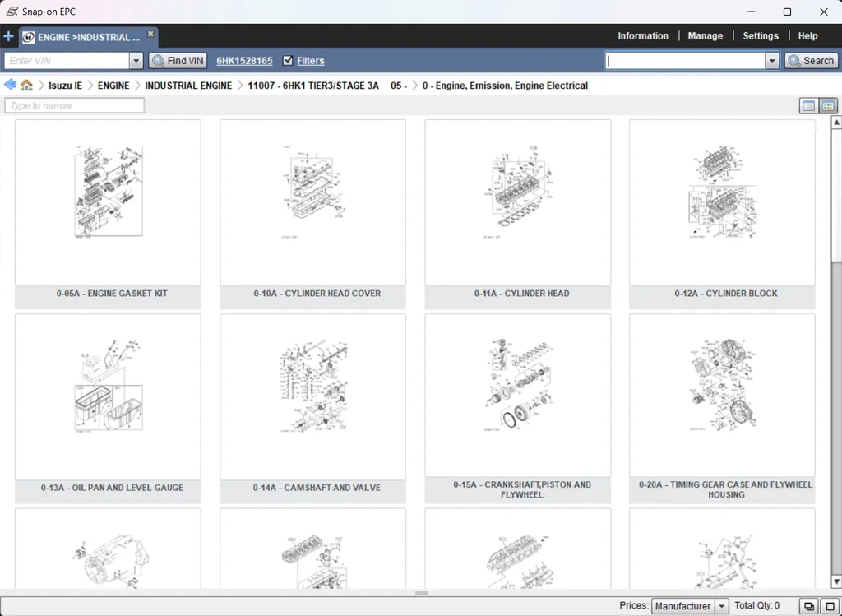The image size is (842, 616).
Task: Select Isuzu IE breadcrumb
Action: [66, 86]
